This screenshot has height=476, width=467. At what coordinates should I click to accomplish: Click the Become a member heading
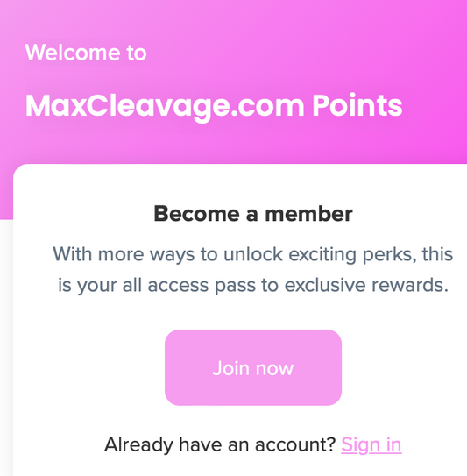(253, 214)
